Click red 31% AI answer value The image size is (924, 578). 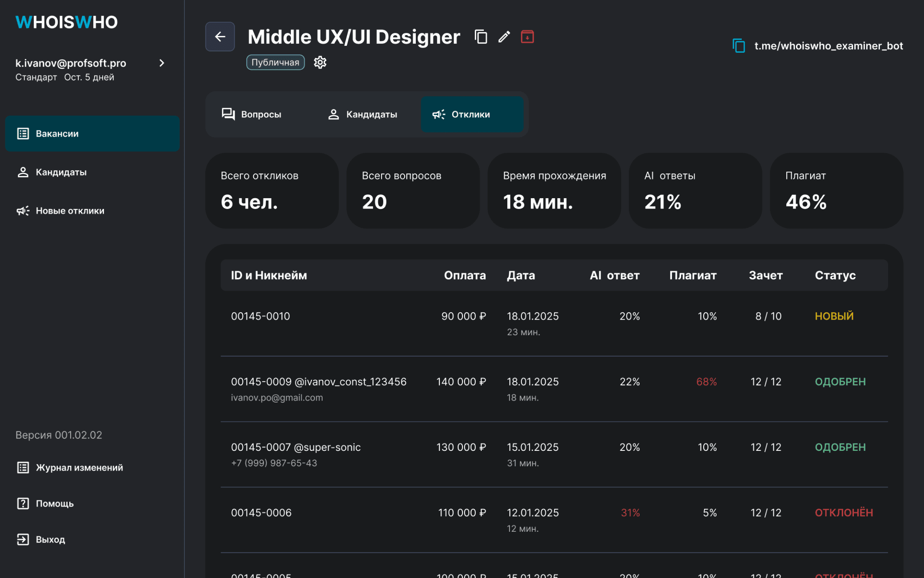[x=630, y=513]
